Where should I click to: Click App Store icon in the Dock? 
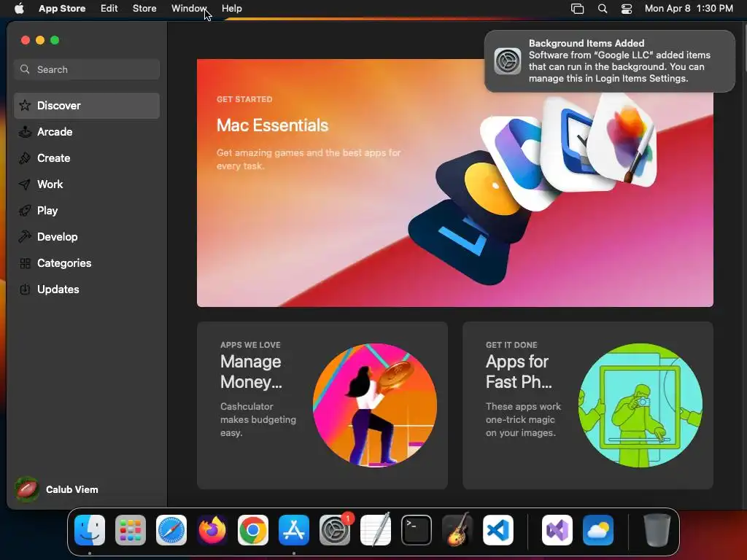point(294,530)
